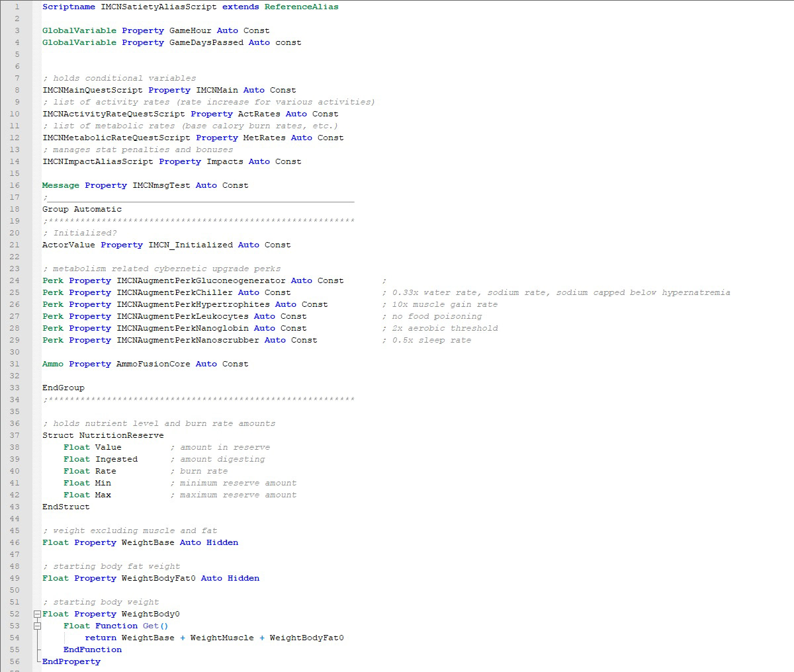Click 'AmmoFusionCore' property name
Image resolution: width=794 pixels, height=672 pixels.
pyautogui.click(x=154, y=364)
